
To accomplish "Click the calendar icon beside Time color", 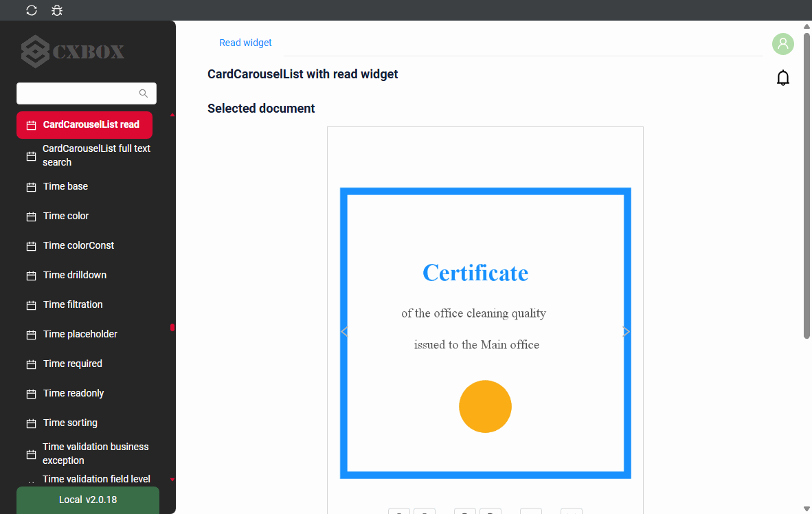I will tap(31, 216).
